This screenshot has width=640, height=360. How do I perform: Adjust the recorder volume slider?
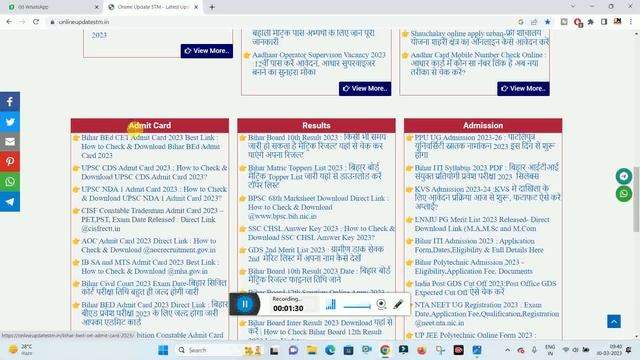pyautogui.click(x=357, y=306)
